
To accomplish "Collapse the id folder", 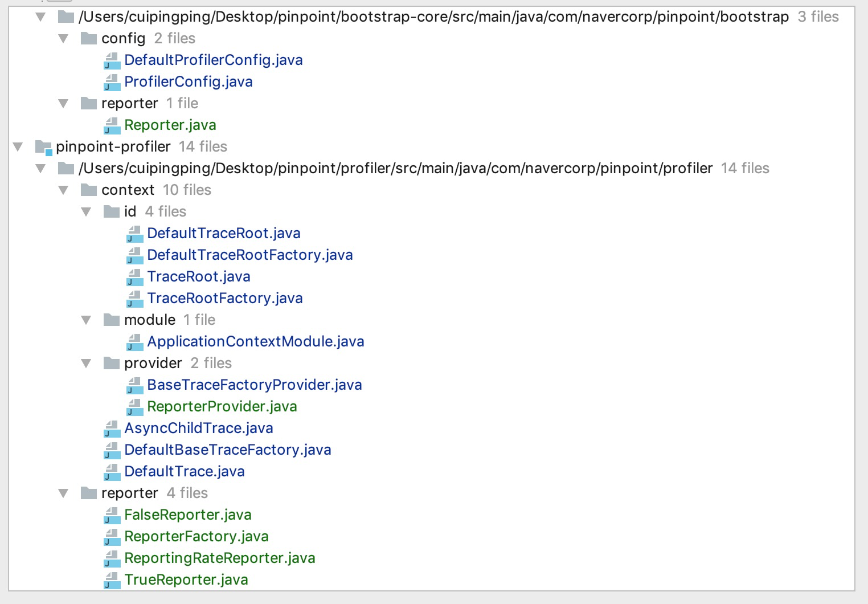I will pyautogui.click(x=86, y=212).
